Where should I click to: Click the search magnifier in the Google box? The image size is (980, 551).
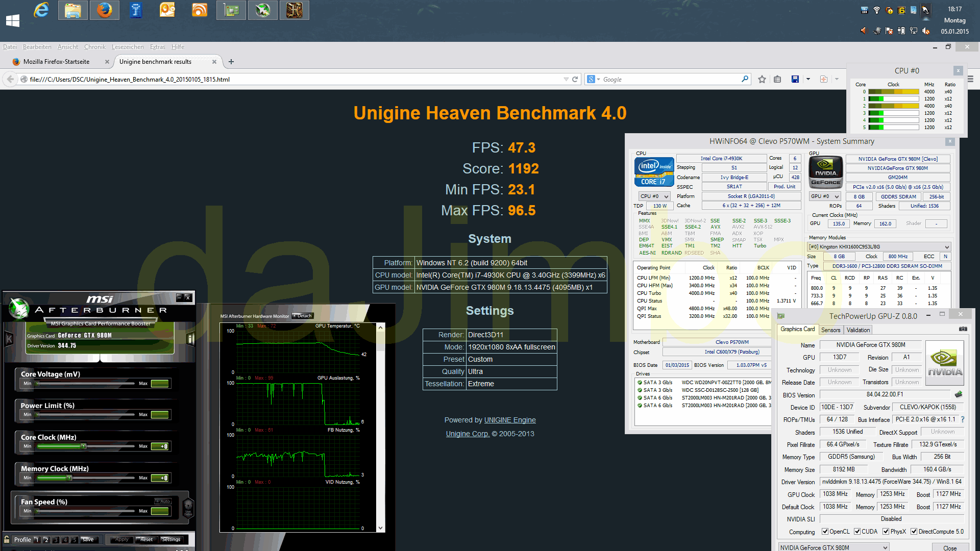tap(745, 79)
